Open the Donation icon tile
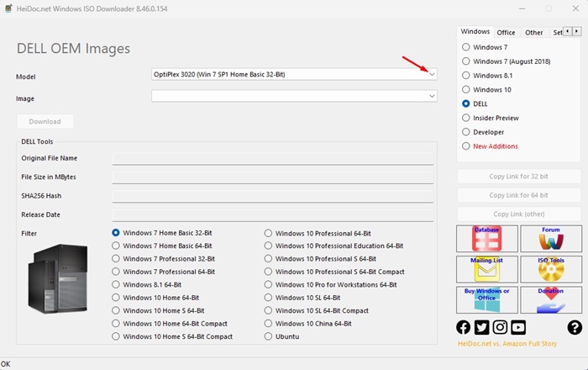 (551, 300)
